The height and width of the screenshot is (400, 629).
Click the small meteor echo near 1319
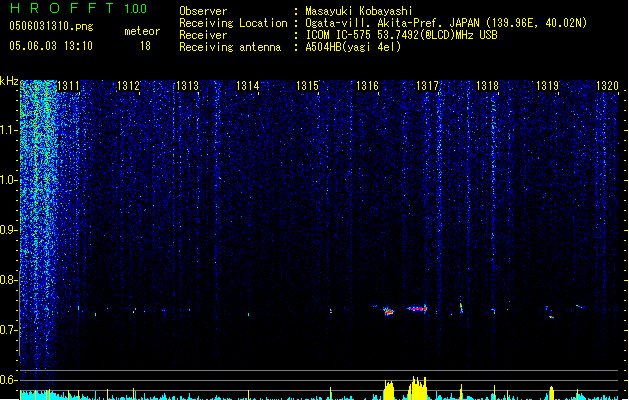[551, 317]
